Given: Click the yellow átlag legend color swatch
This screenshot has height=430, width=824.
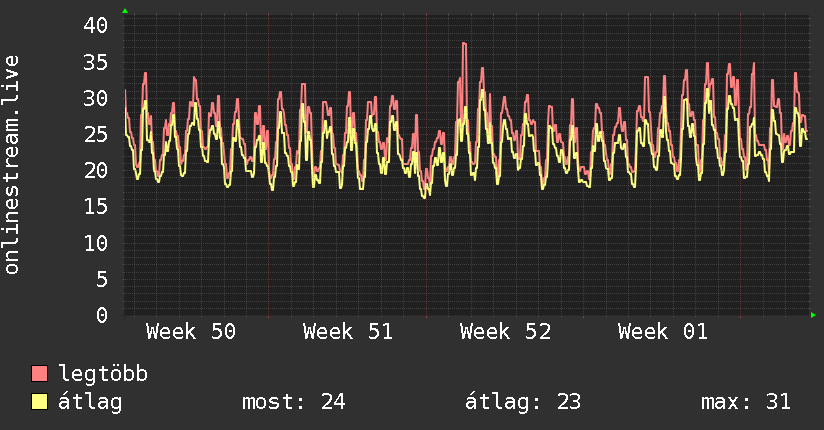Looking at the screenshot, I should [x=40, y=402].
